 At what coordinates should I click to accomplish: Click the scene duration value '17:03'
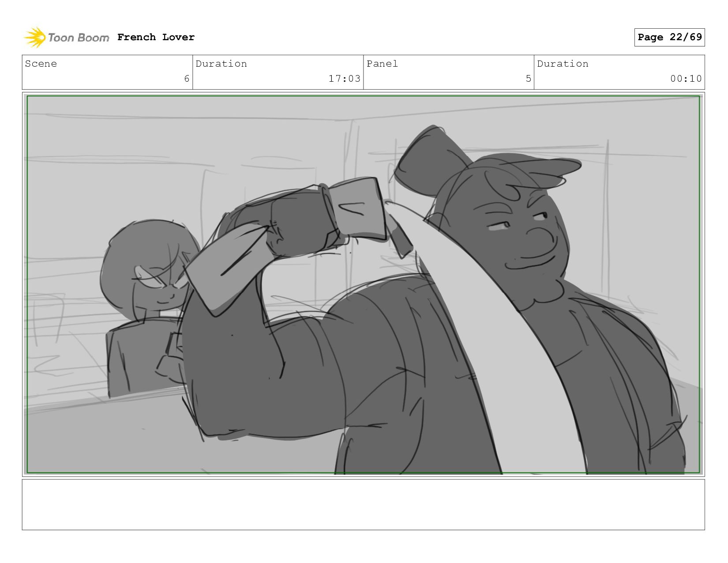[344, 79]
